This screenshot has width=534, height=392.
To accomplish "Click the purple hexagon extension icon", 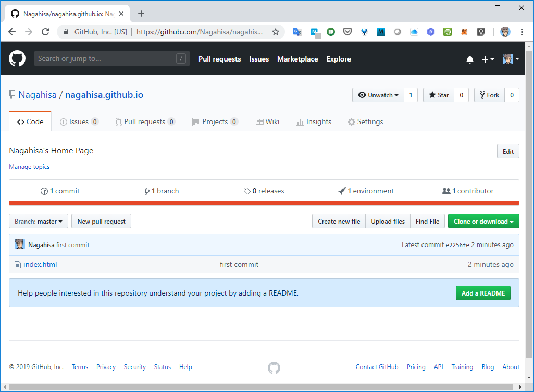I will [x=430, y=32].
